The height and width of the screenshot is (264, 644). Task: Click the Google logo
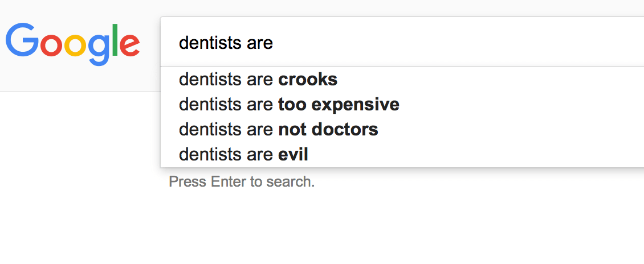(72, 43)
